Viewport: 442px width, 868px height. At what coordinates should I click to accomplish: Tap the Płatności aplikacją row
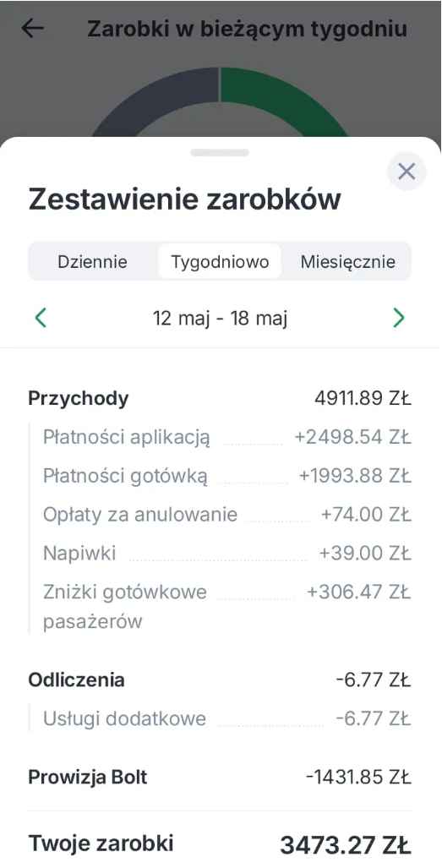226,437
